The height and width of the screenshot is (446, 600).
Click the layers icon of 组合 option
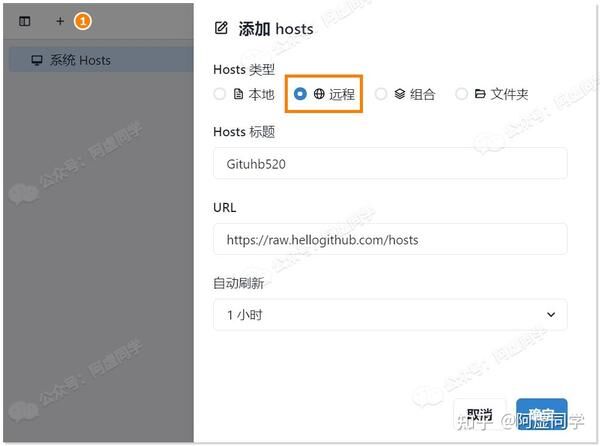[x=399, y=94]
